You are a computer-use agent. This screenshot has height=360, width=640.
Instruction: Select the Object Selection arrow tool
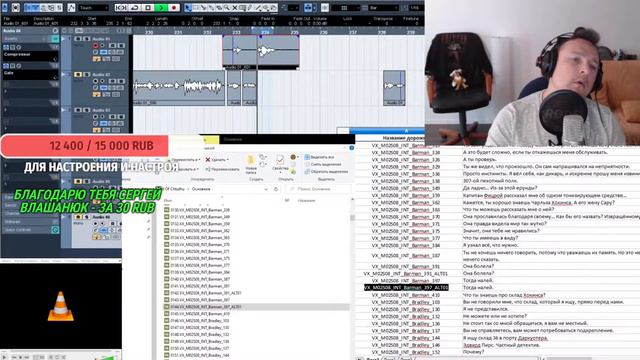click(x=188, y=7)
